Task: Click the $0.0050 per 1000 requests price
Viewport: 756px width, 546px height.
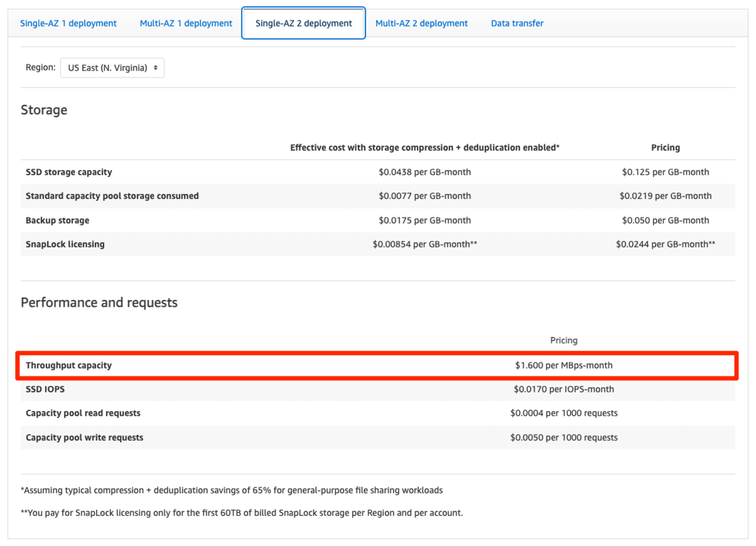Action: (564, 438)
